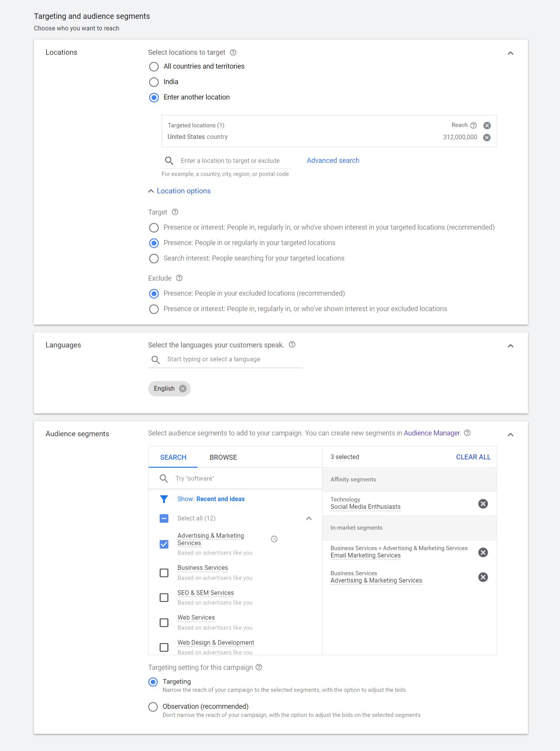Open help icon next to Target
Viewport: 560px width, 751px height.
click(x=175, y=212)
